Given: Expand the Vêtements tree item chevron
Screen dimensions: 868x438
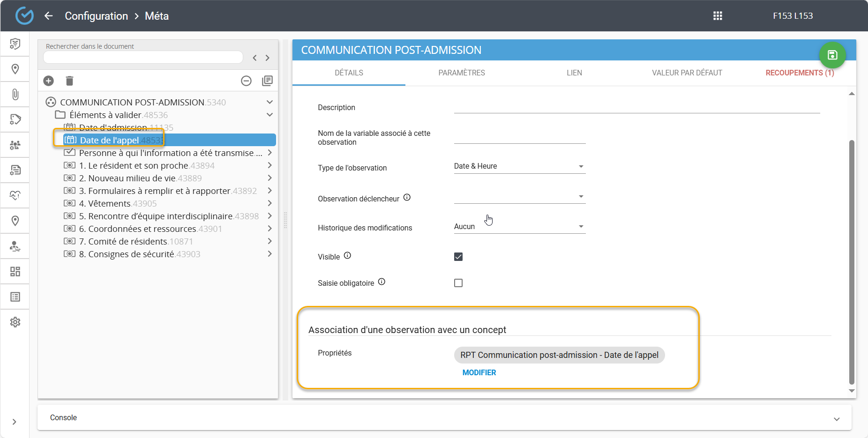Looking at the screenshot, I should 269,203.
